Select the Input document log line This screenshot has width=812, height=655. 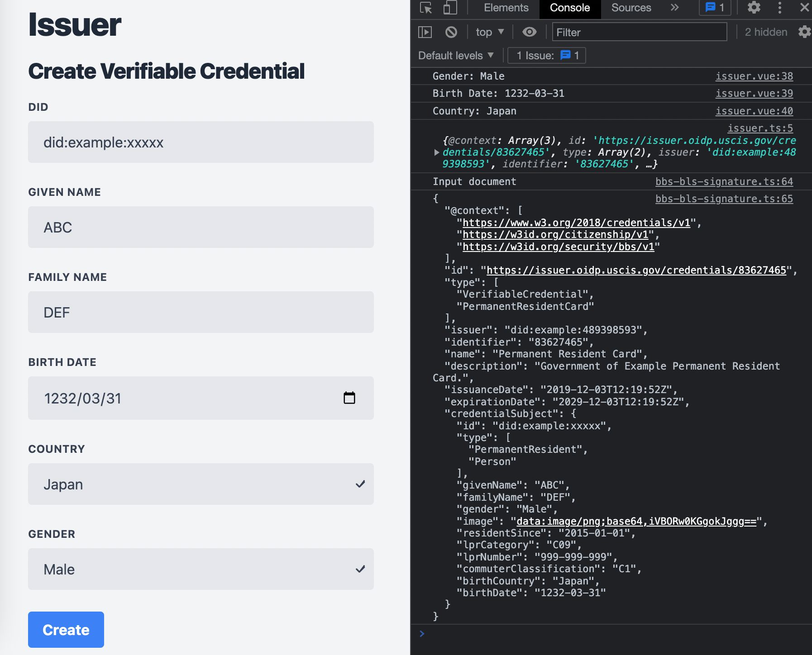(474, 181)
